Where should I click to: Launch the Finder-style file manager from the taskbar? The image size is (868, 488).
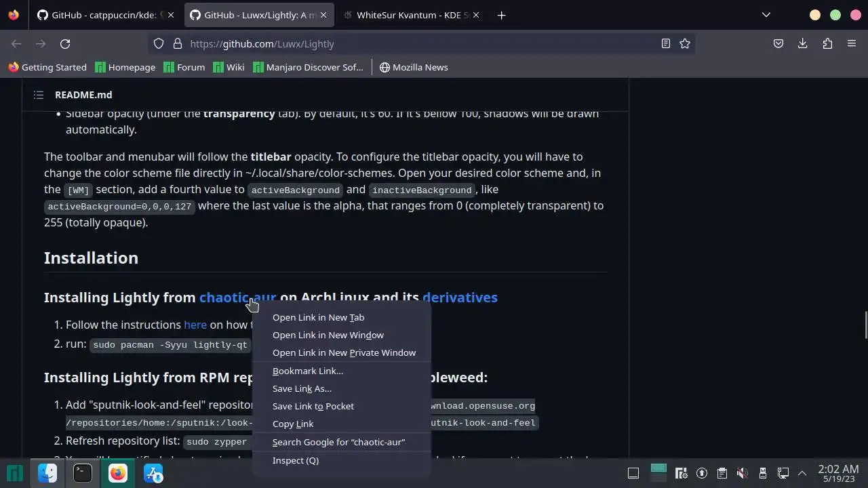47,473
